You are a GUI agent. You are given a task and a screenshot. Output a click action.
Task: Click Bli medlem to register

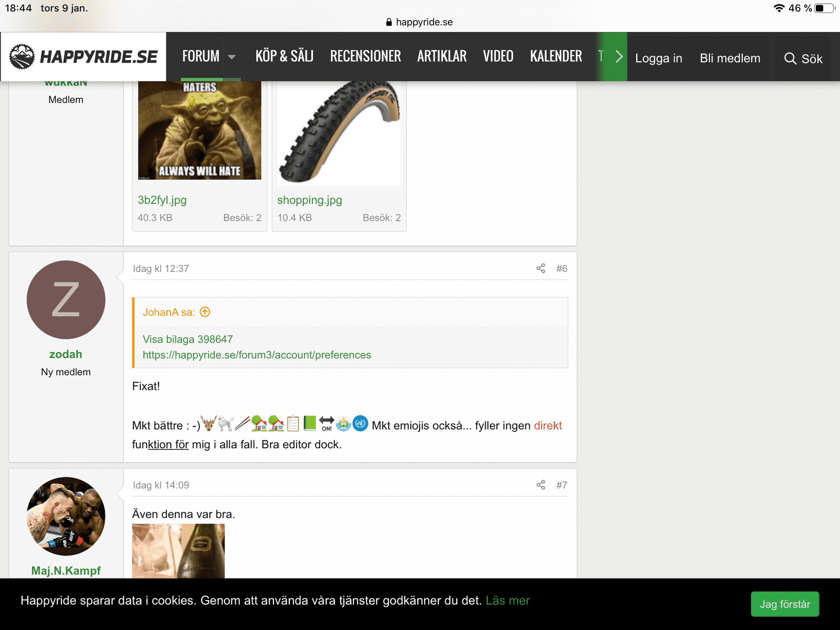730,58
